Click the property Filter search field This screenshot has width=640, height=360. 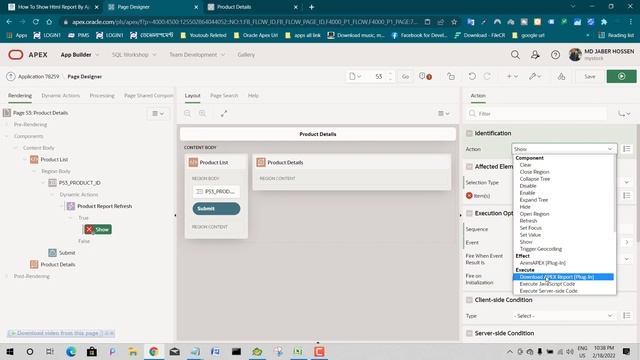(x=537, y=113)
